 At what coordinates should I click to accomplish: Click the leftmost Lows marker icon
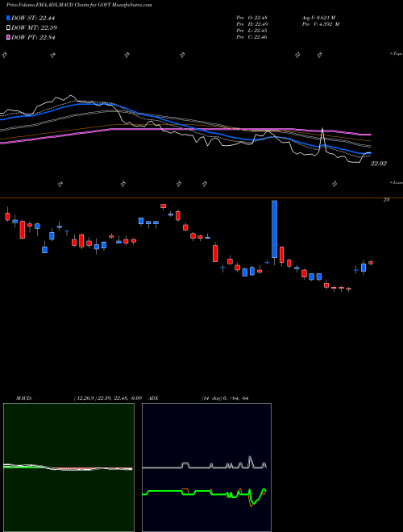[60, 184]
